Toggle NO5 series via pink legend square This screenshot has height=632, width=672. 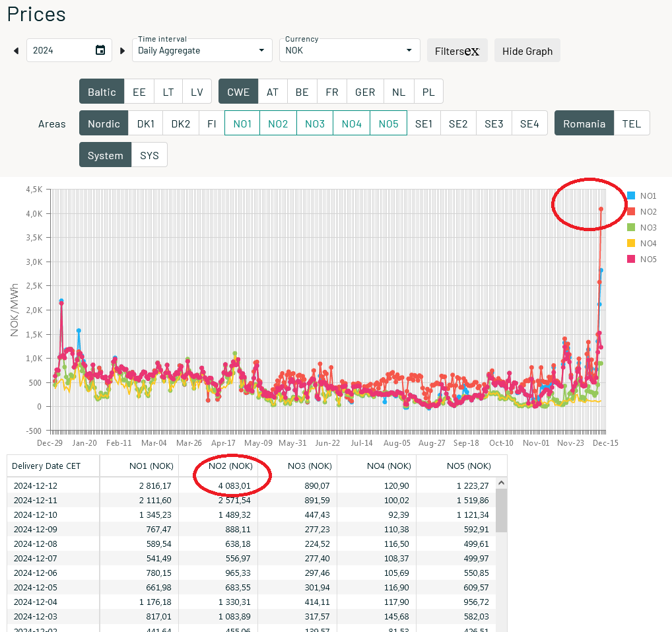point(631,259)
